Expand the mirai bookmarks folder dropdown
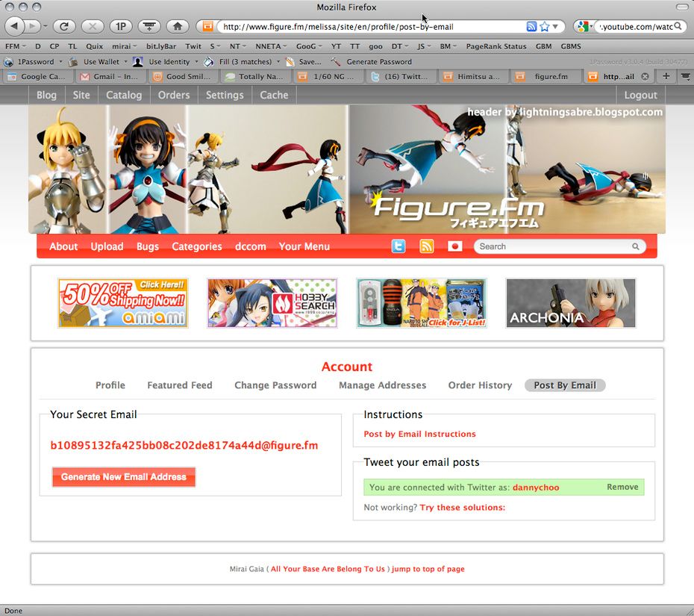Screen dimensions: 694x616 pyautogui.click(x=125, y=46)
